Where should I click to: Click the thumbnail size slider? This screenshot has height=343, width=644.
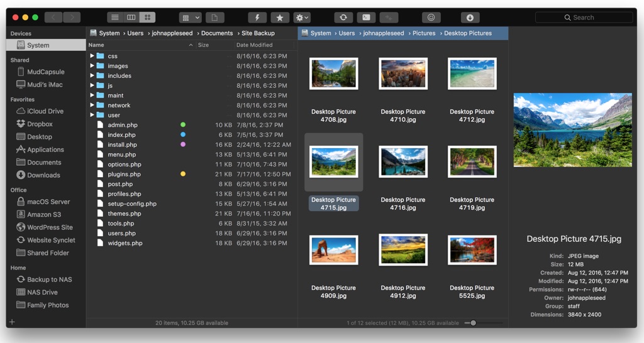point(473,323)
